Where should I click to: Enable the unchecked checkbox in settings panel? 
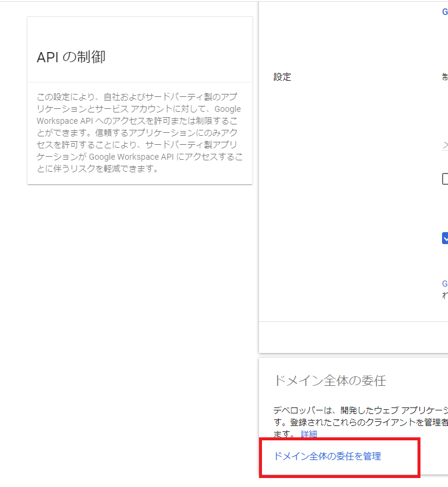coord(445,178)
